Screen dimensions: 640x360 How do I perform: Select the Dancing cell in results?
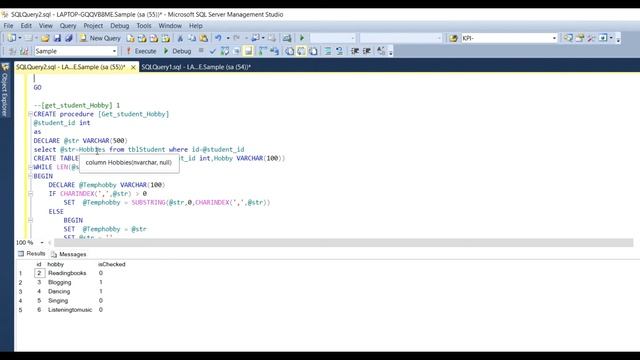coord(59,291)
